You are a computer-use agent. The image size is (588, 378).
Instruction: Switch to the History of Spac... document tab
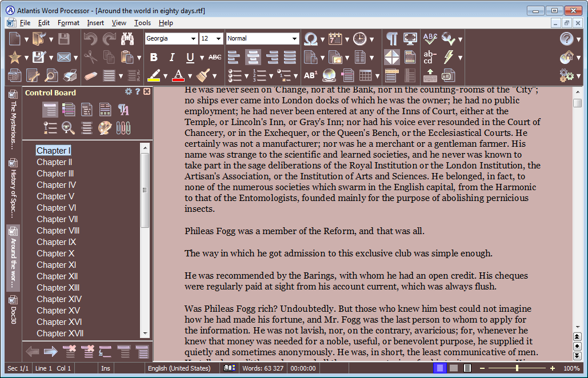click(x=13, y=189)
